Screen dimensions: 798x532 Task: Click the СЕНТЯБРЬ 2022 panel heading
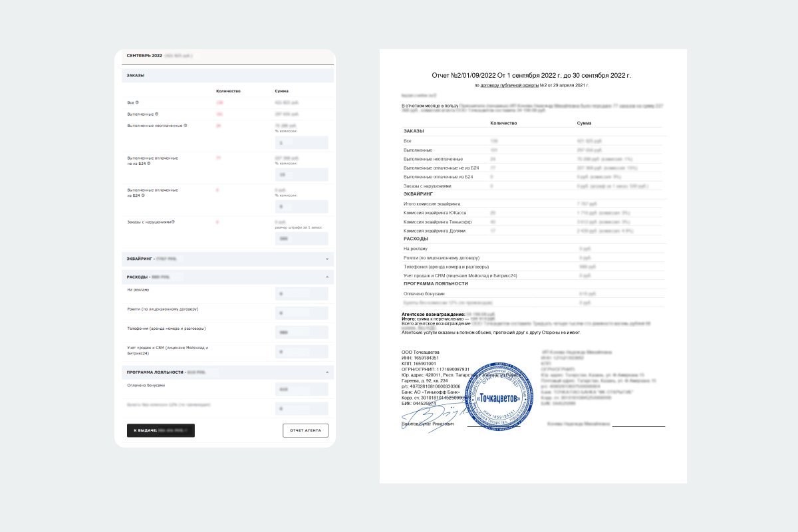(144, 55)
